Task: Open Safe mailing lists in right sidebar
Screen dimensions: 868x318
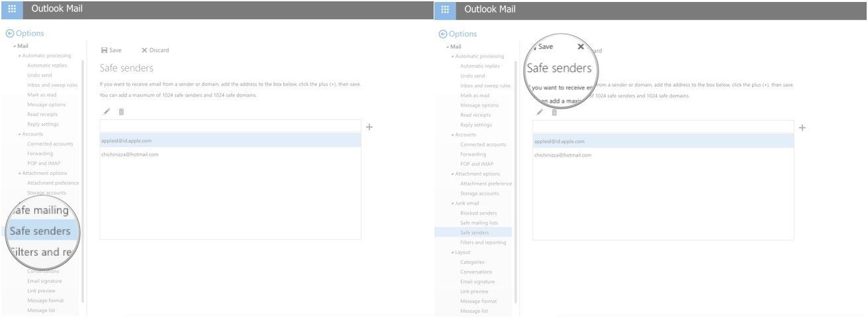Action: 479,223
